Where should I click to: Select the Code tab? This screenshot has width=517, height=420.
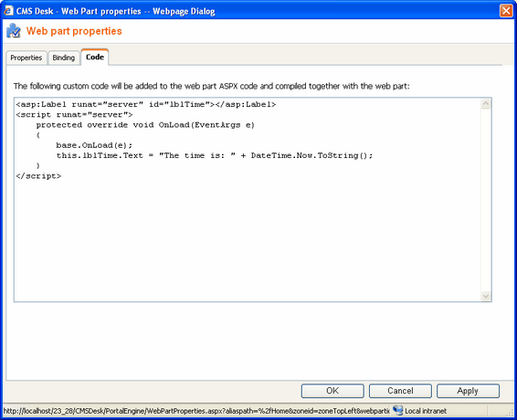pyautogui.click(x=95, y=57)
